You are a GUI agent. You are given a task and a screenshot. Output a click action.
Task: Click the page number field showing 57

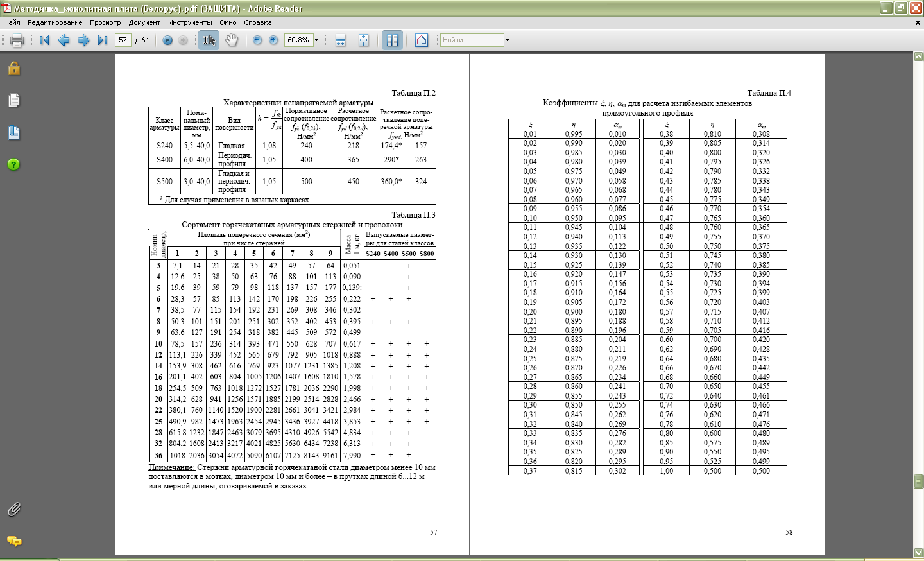tap(123, 40)
